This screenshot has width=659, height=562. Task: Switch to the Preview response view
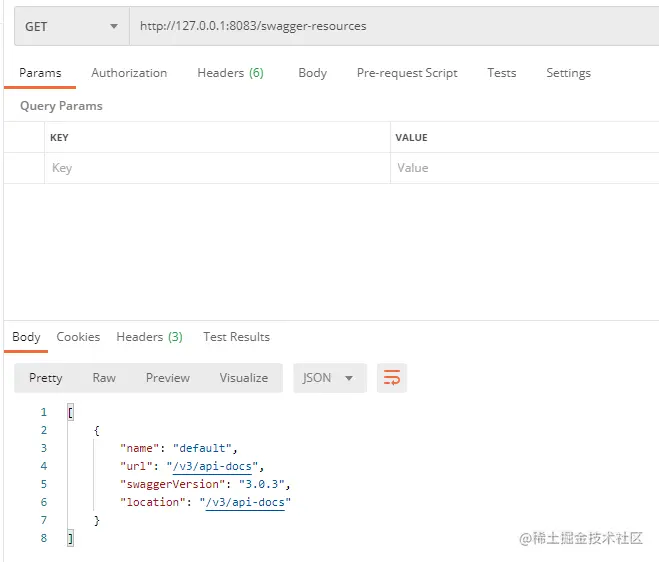[x=168, y=378]
